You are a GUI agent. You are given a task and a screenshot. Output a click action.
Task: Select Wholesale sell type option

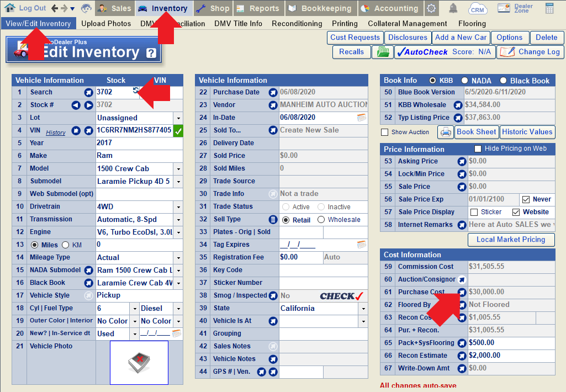[x=321, y=220]
